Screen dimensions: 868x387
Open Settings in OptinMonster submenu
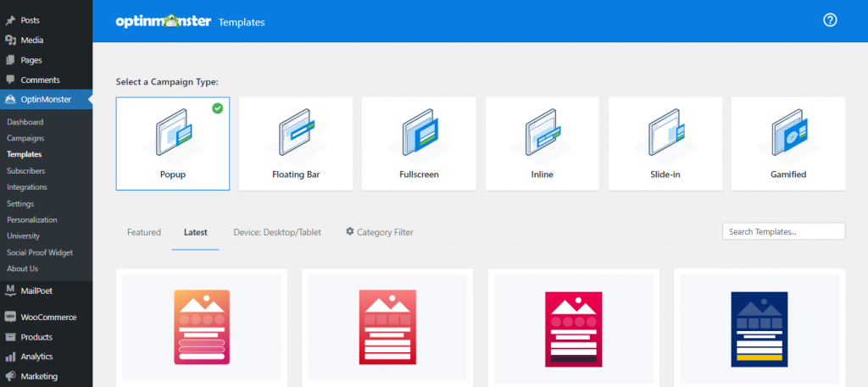pyautogui.click(x=20, y=203)
